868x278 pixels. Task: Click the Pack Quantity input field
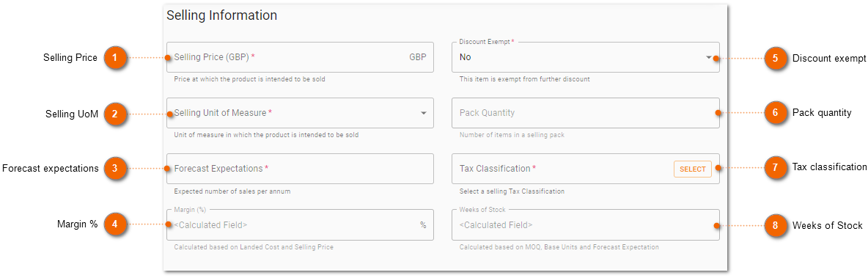pyautogui.click(x=586, y=113)
